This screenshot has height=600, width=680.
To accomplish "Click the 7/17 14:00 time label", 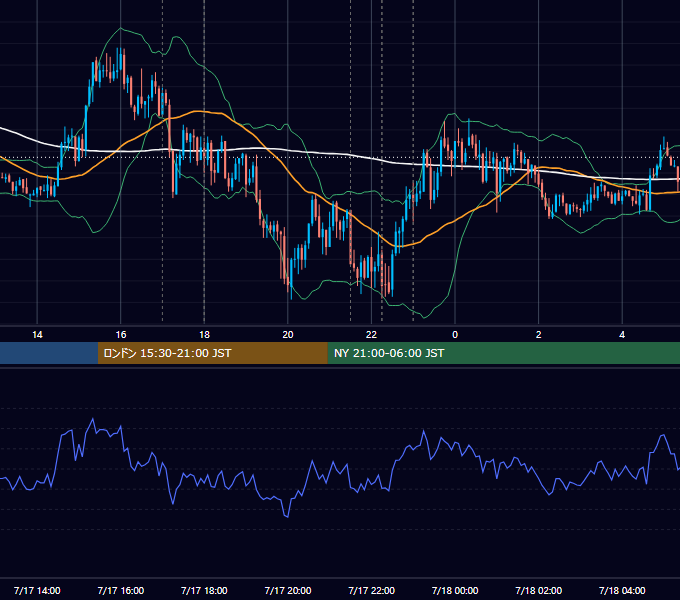I will (x=37, y=590).
